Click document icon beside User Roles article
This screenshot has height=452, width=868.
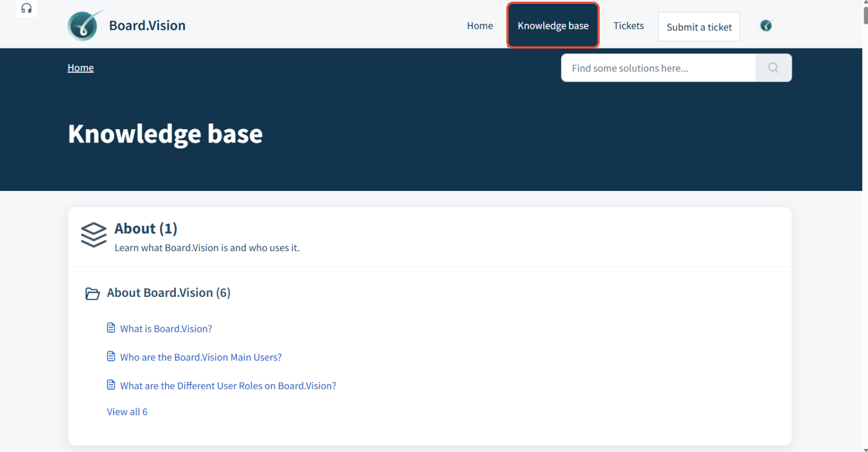click(x=111, y=385)
